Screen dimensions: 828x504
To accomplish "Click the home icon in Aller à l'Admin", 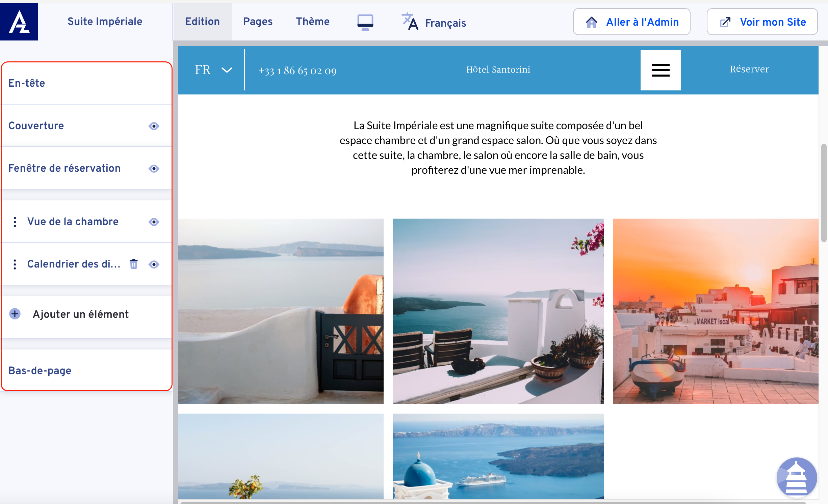I will tap(591, 22).
